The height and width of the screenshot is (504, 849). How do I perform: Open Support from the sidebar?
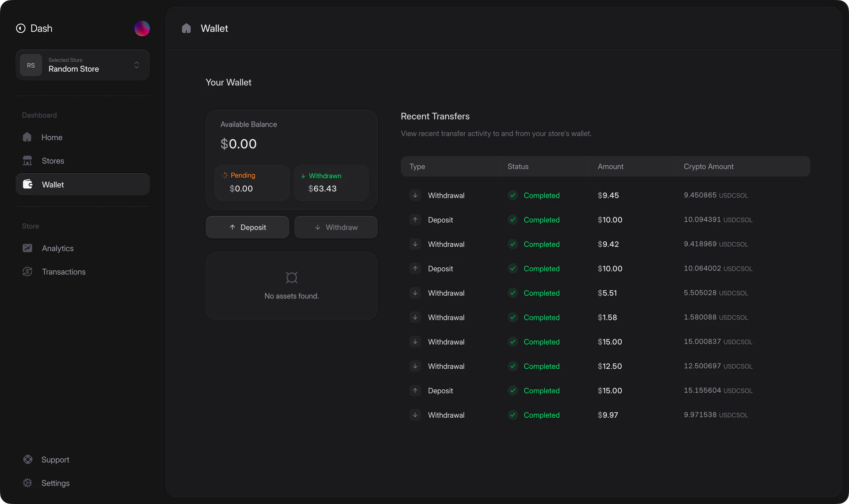point(83,459)
